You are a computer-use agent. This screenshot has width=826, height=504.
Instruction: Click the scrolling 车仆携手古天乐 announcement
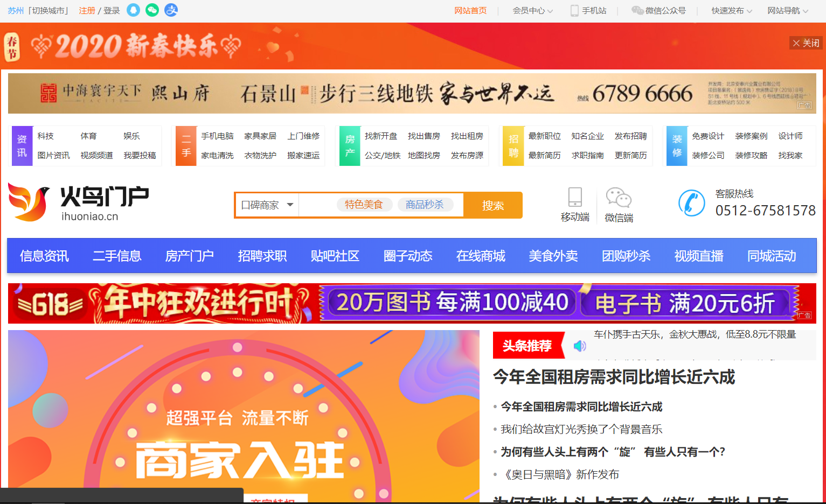(x=695, y=334)
